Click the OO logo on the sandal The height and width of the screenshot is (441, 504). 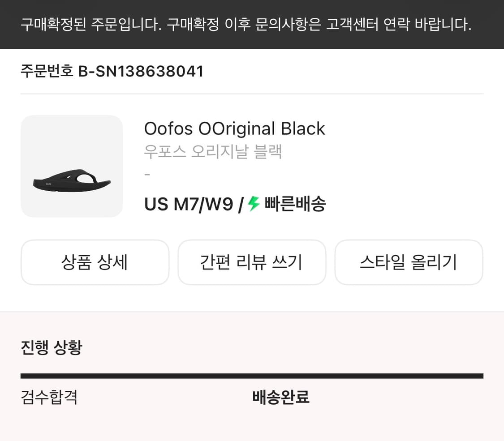(48, 184)
